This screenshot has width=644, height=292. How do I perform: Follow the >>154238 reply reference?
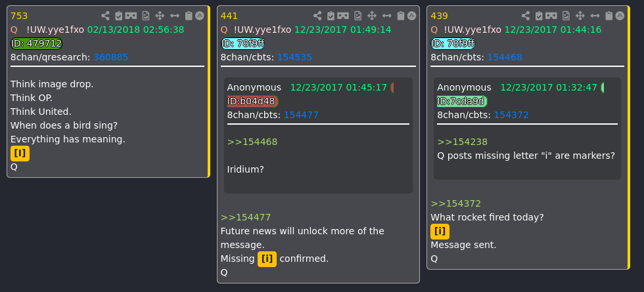(463, 142)
